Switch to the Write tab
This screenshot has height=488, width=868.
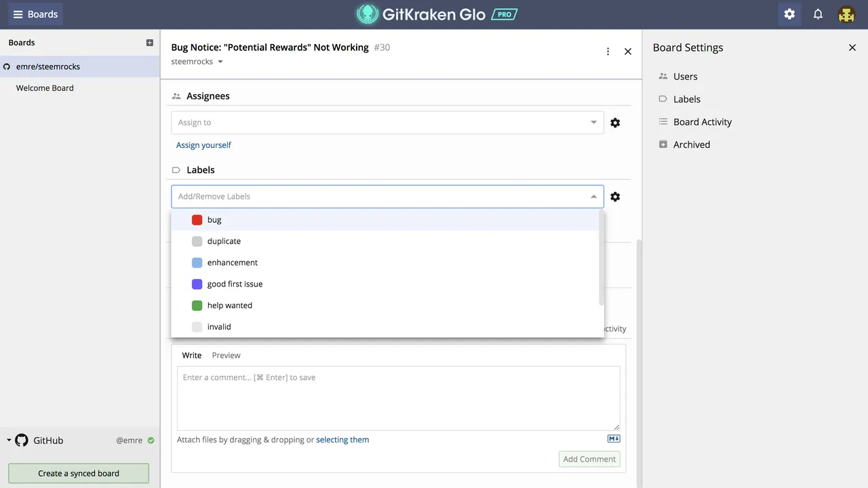point(192,355)
